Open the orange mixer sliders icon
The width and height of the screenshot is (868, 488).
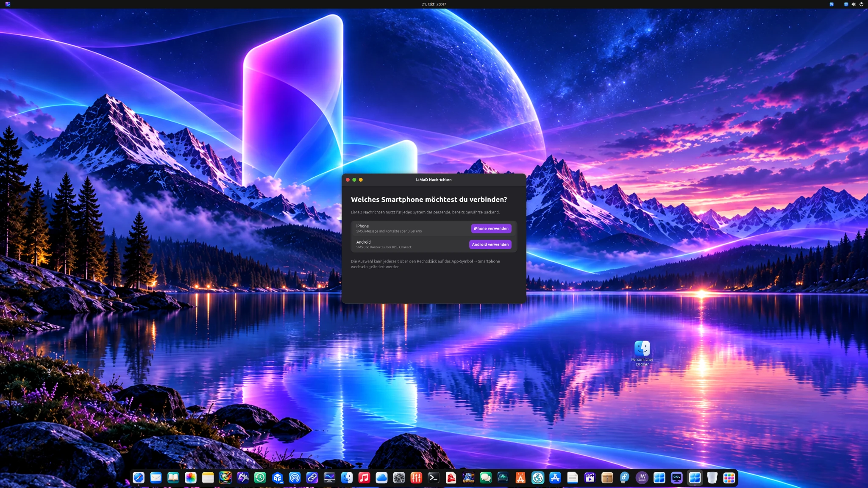click(416, 478)
